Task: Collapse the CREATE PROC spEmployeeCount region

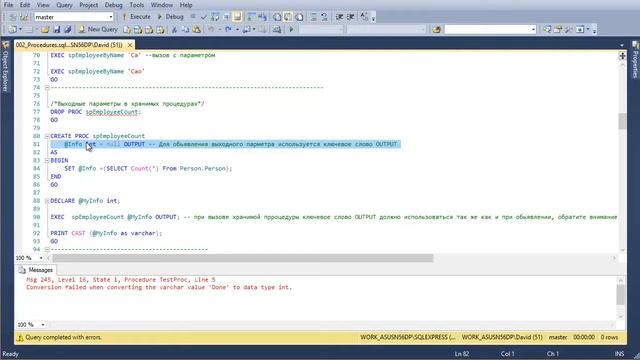Action: pos(47,136)
